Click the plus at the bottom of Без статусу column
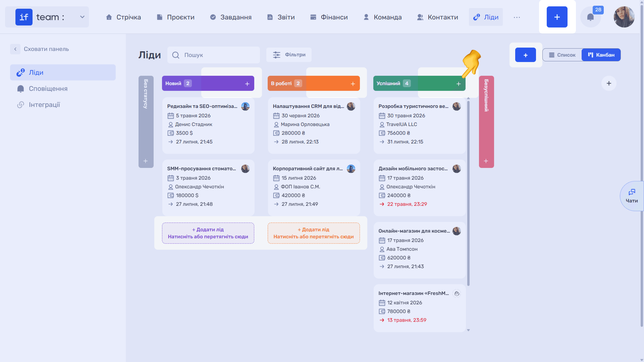 click(146, 161)
